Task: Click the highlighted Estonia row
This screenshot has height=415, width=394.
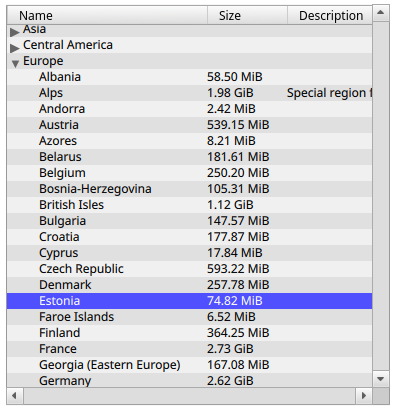Action: pyautogui.click(x=189, y=301)
